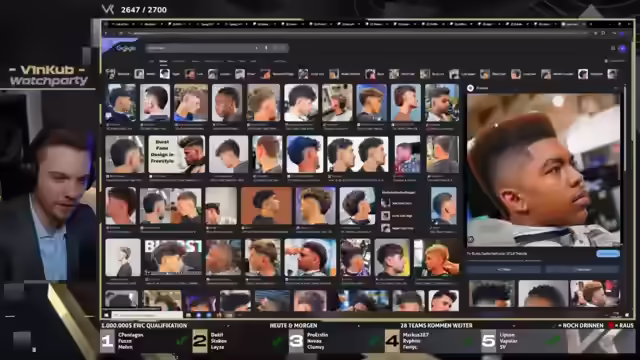Open the Windows Start button in the taskbar

click(x=106, y=315)
